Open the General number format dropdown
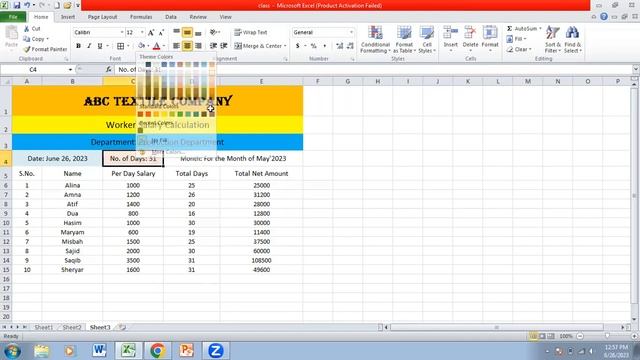The height and width of the screenshot is (360, 640). [351, 32]
